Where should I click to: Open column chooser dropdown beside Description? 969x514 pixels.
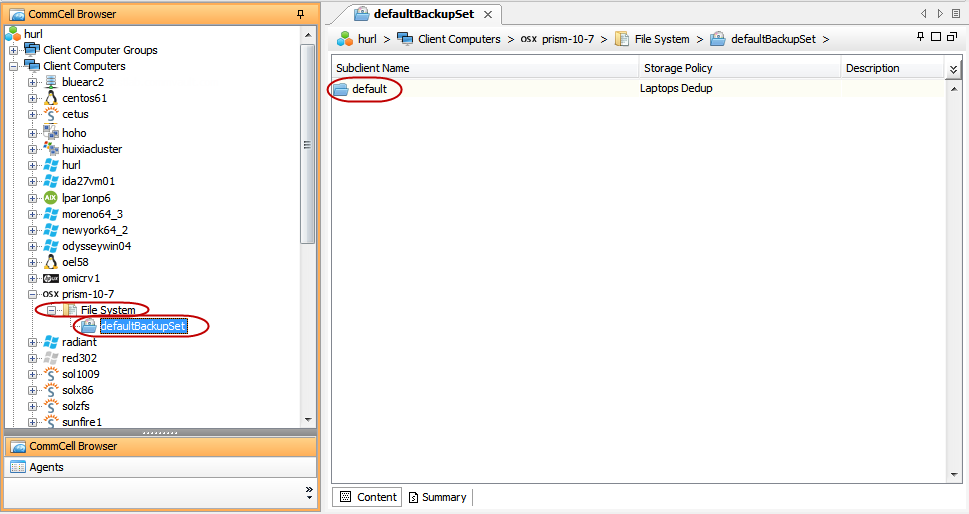pyautogui.click(x=953, y=69)
